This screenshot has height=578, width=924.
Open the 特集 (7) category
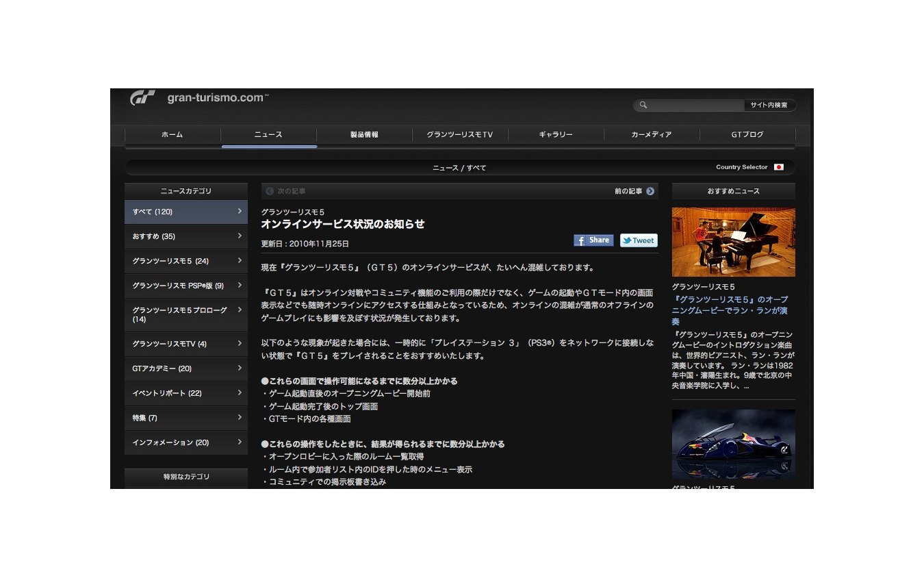186,418
